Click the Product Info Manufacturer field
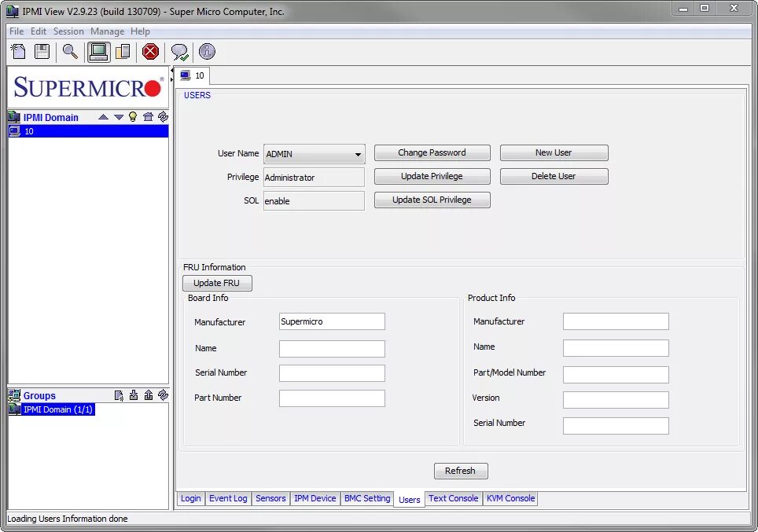The height and width of the screenshot is (532, 758). pyautogui.click(x=616, y=321)
